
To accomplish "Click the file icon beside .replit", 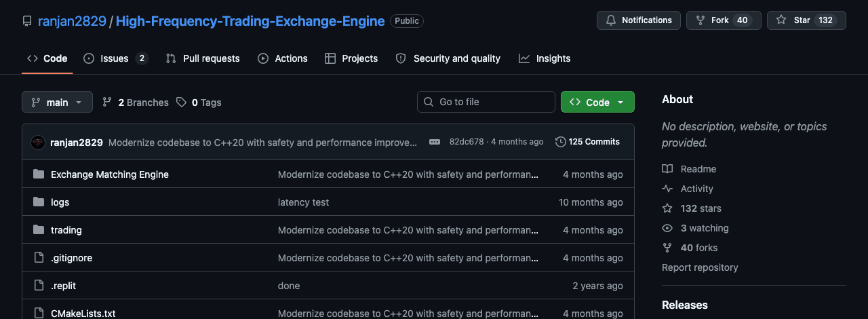I will click(39, 286).
